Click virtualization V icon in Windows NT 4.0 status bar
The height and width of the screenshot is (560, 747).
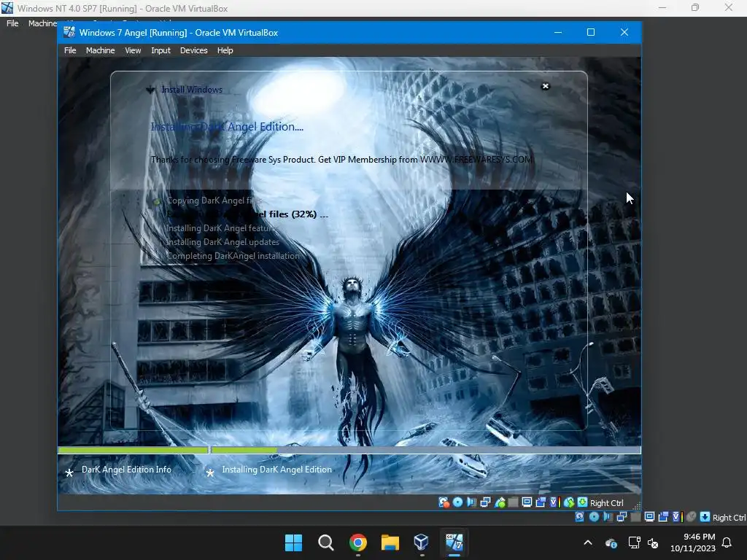pyautogui.click(x=678, y=517)
